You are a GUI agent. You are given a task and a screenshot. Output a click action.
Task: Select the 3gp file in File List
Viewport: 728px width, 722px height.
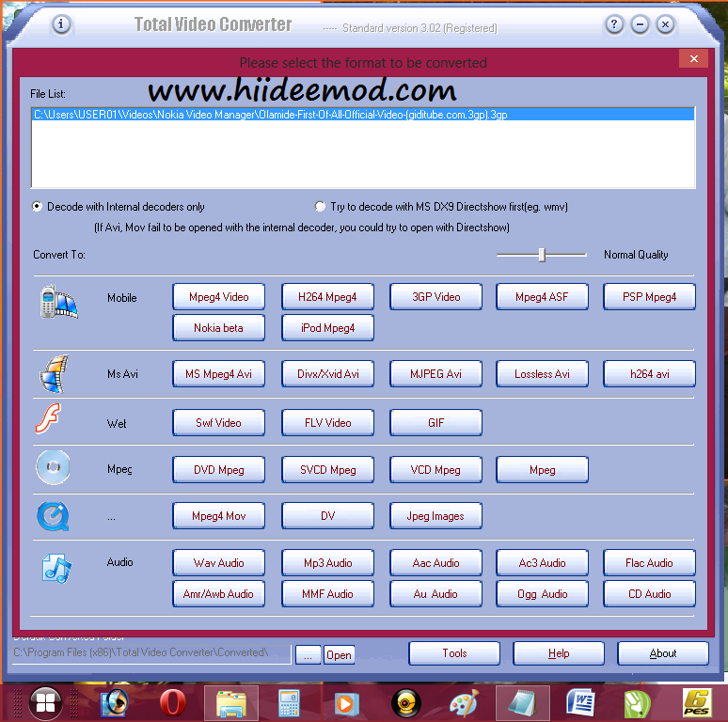(363, 114)
